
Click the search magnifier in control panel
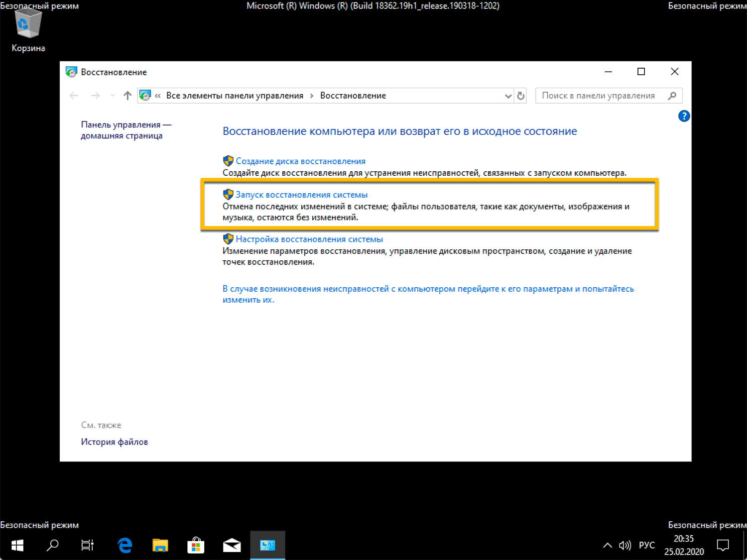[672, 96]
